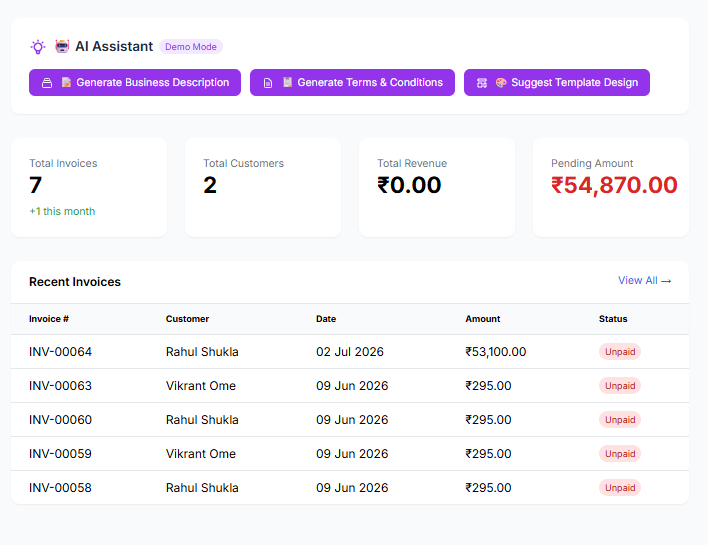Click Unpaid status badge for INV-00063
708x545 pixels.
coord(620,386)
